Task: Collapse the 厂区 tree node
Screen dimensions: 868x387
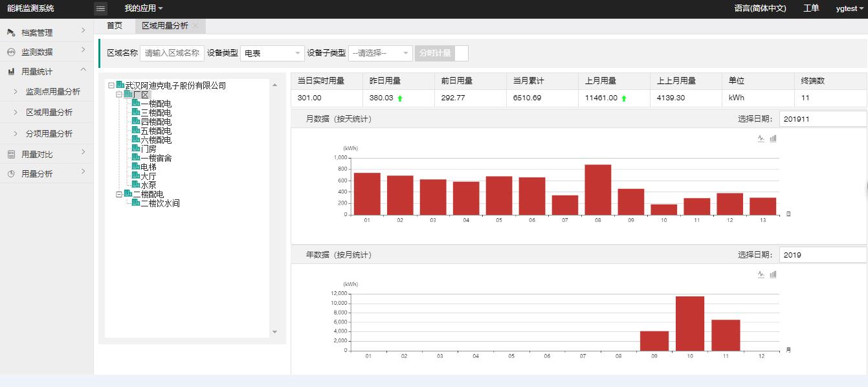Action: (x=119, y=94)
